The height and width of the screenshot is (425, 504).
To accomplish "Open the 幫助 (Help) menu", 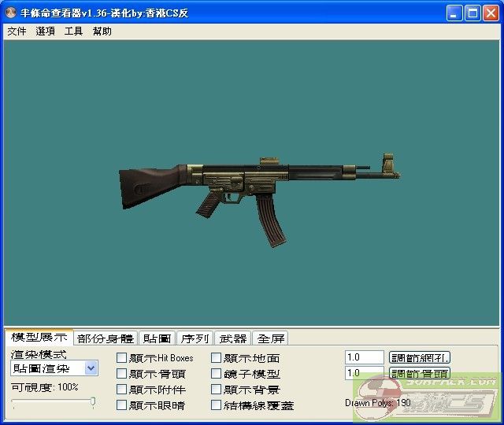I will click(x=102, y=31).
